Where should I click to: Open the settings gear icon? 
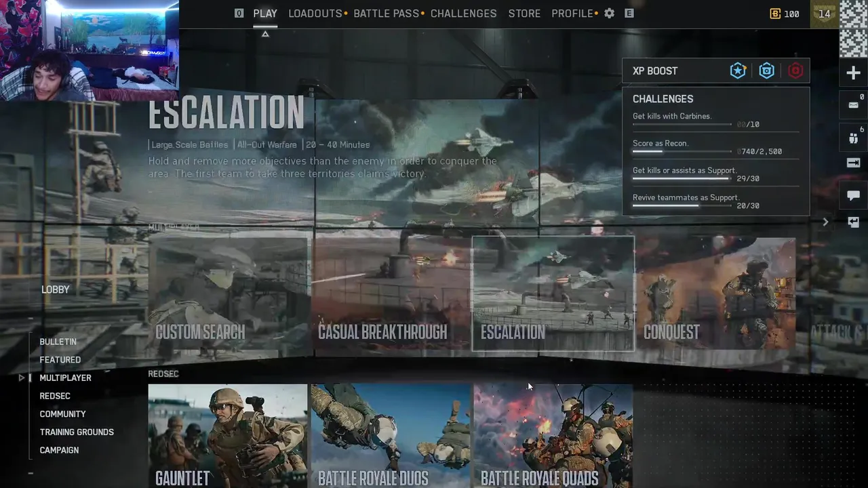tap(610, 13)
